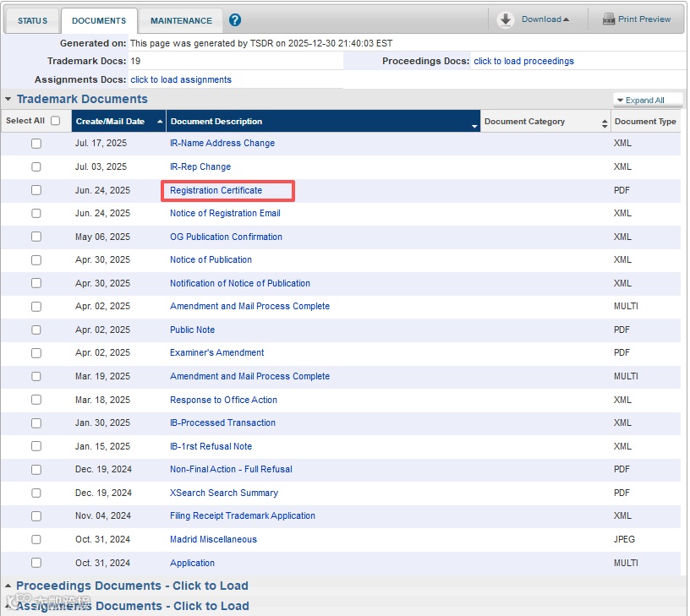
Task: Open XSearch Search Summary document
Action: click(x=224, y=493)
